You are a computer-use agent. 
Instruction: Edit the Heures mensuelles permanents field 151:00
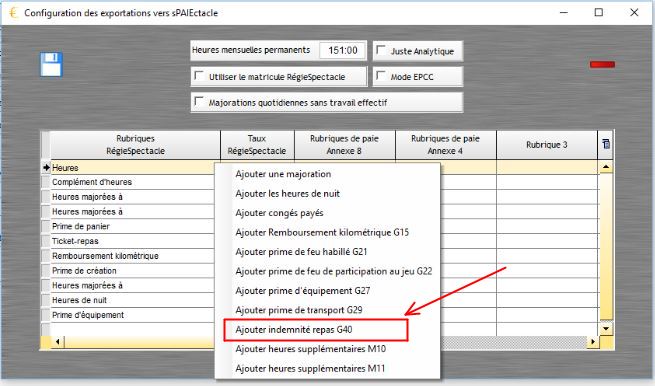342,51
